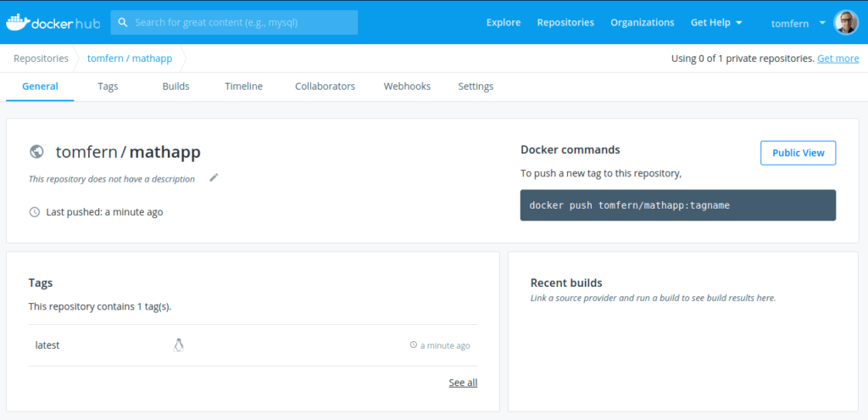Open the Explore page

[504, 23]
